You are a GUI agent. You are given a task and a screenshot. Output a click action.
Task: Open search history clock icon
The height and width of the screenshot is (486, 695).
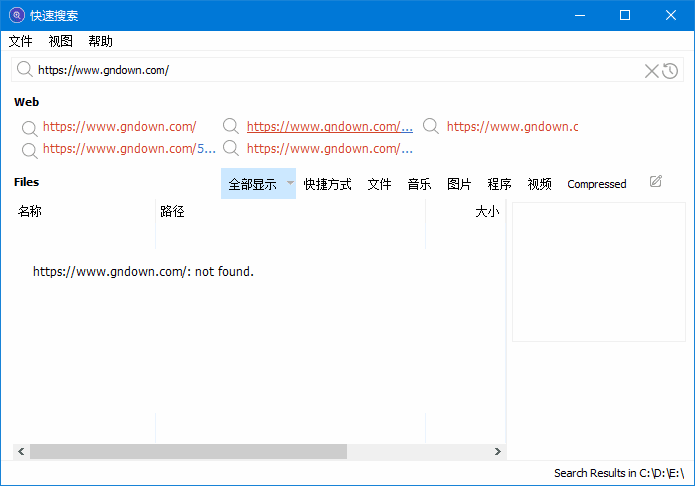point(670,71)
